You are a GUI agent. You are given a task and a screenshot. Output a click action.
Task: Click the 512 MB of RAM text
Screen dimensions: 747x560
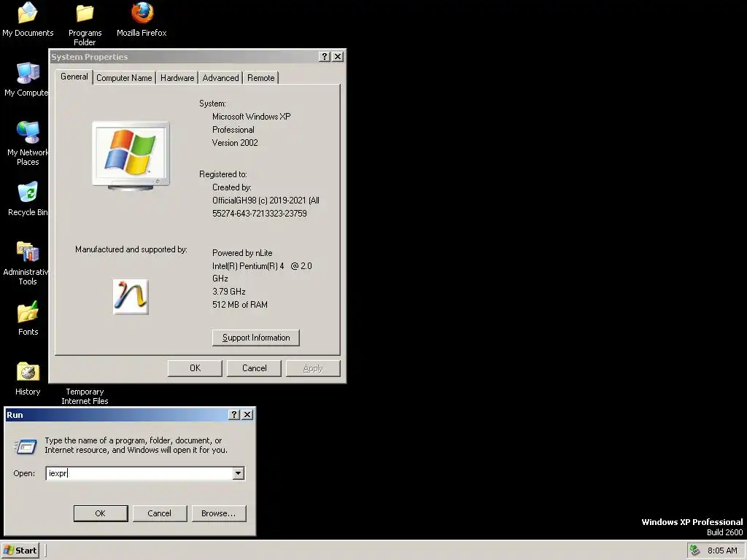tap(239, 304)
